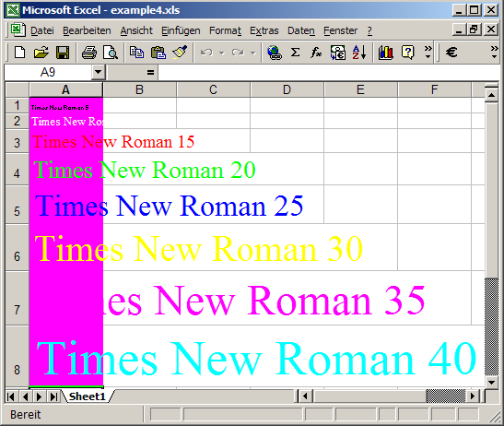Screen dimensions: 504x426
Task: Open the function wizard fx icon
Action: pos(316,53)
